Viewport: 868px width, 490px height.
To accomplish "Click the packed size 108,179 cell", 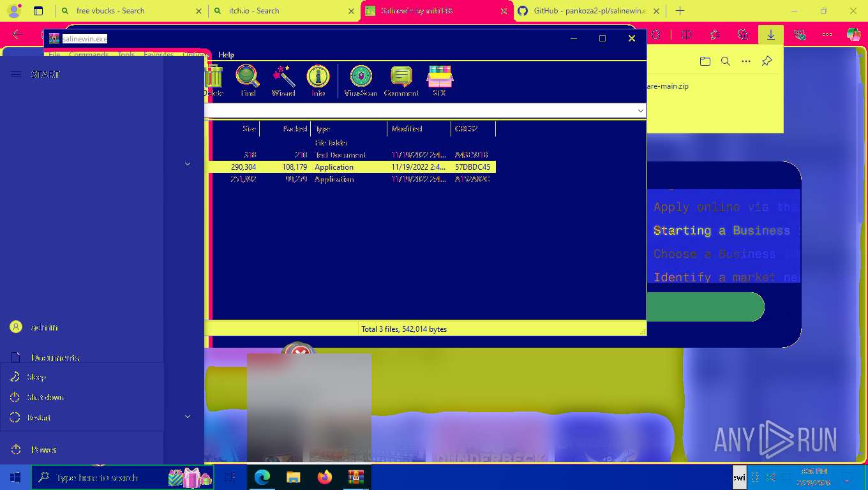I will click(x=296, y=167).
